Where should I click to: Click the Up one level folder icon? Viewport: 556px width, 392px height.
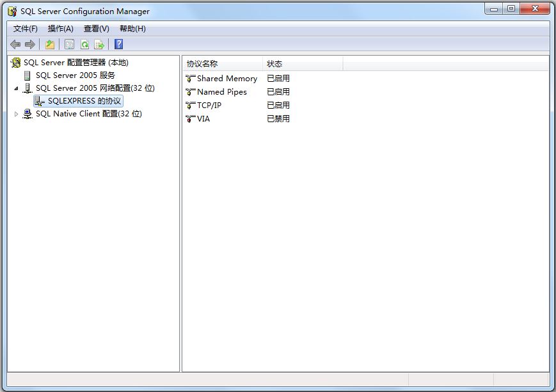(x=50, y=44)
